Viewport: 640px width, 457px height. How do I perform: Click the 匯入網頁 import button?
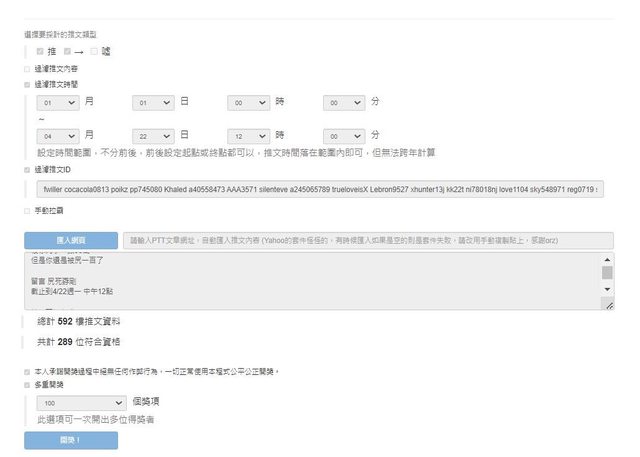[70, 241]
